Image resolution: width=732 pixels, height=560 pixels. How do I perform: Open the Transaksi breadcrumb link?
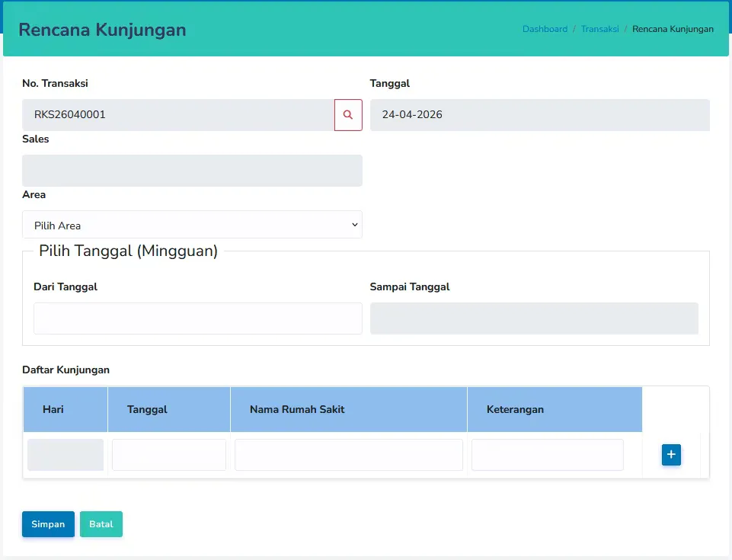click(600, 29)
